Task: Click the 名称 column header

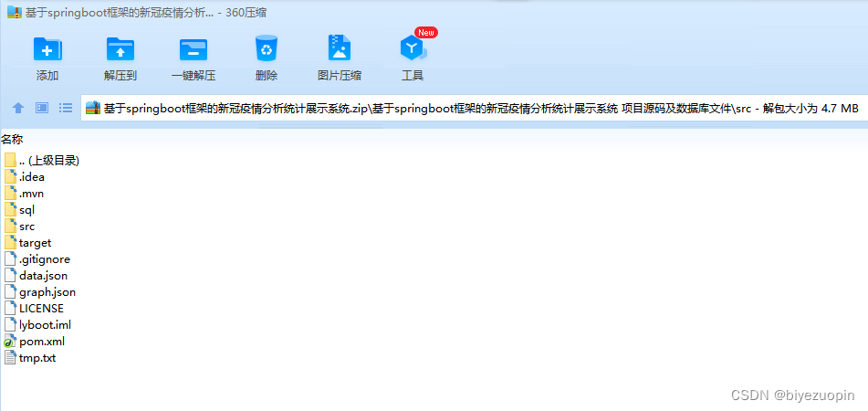Action: 12,140
